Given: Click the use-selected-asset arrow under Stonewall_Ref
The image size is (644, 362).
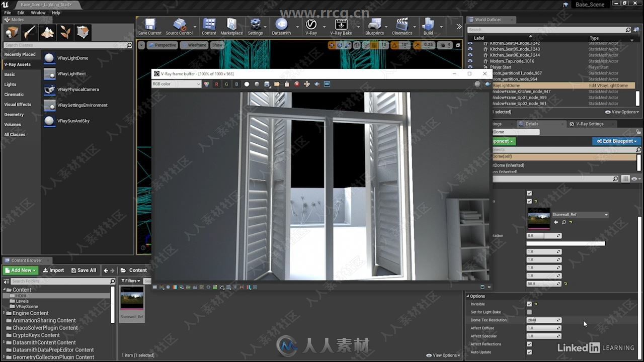Looking at the screenshot, I should tap(556, 222).
